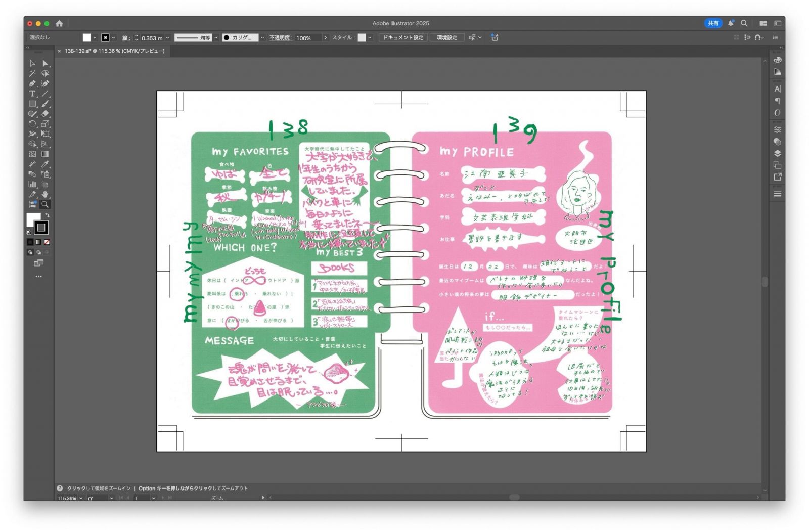Pick the Eyedropper tool
This screenshot has height=532, width=809.
tap(45, 164)
